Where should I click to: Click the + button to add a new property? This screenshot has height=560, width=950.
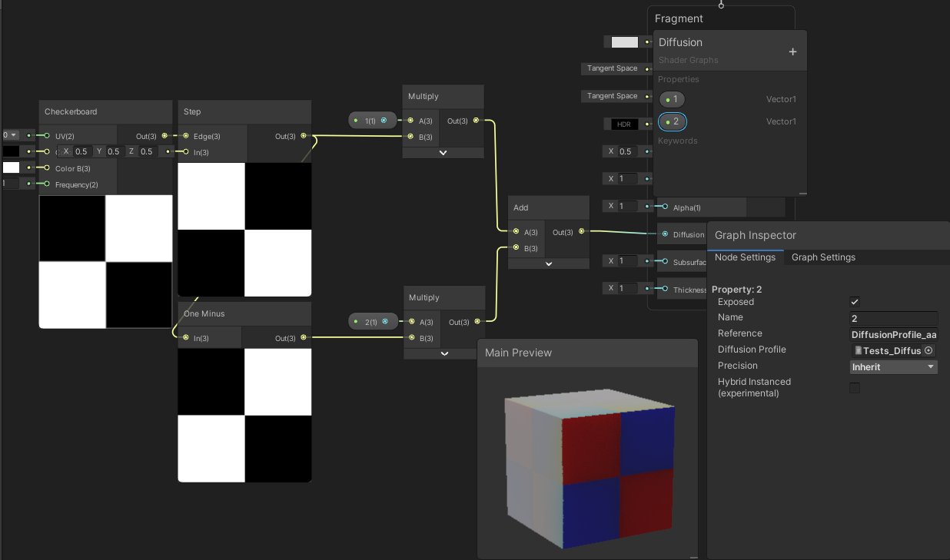(792, 51)
